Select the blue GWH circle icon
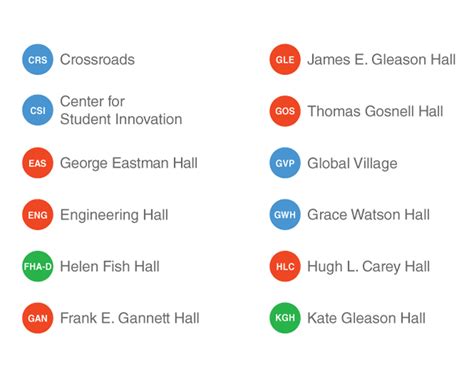The height and width of the screenshot is (379, 474). pos(285,215)
